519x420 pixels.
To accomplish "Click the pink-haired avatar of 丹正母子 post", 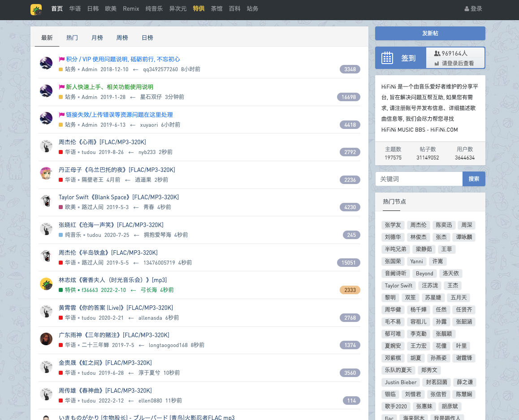I will click(46, 173).
